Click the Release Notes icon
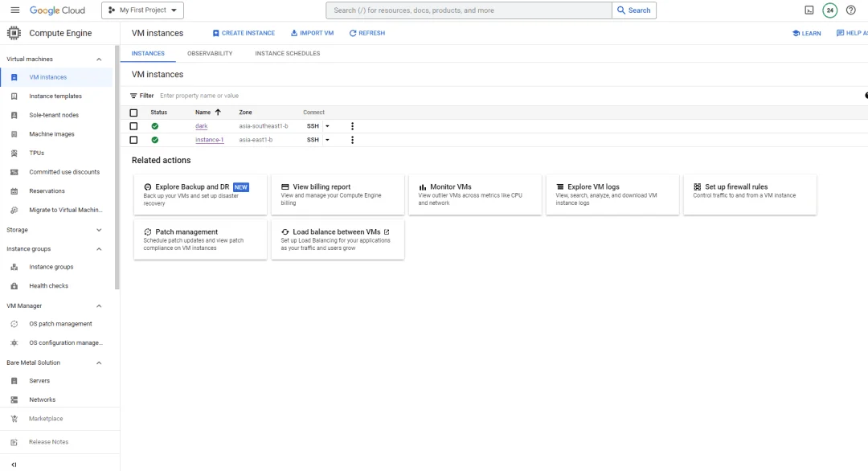 [x=14, y=442]
